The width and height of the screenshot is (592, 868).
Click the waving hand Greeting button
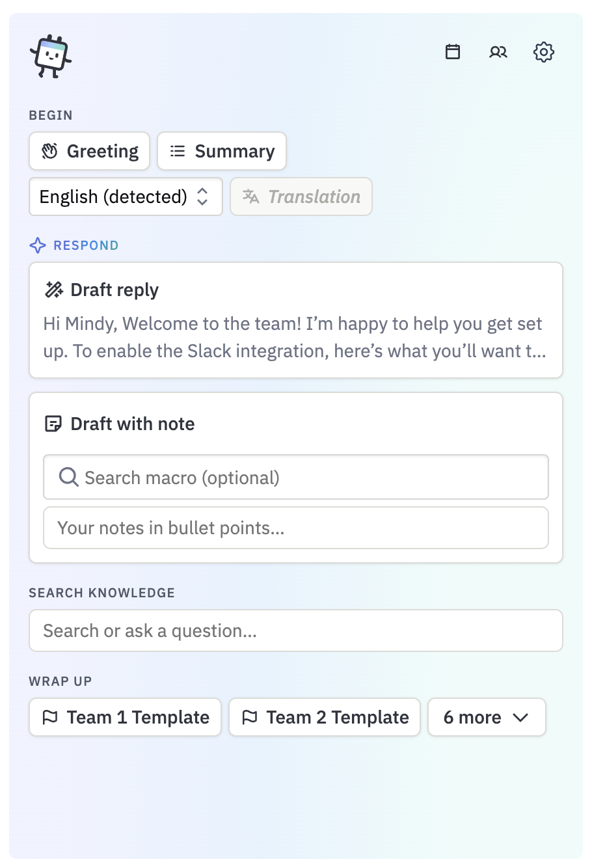pos(90,151)
